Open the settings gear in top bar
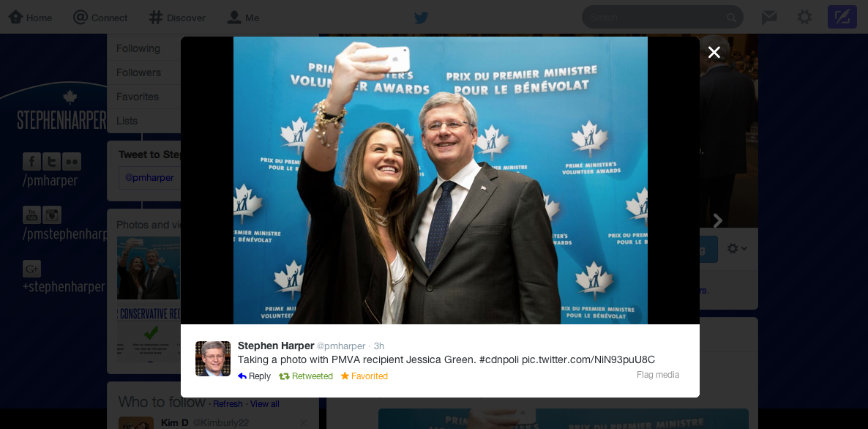The height and width of the screenshot is (429, 868). pos(804,17)
